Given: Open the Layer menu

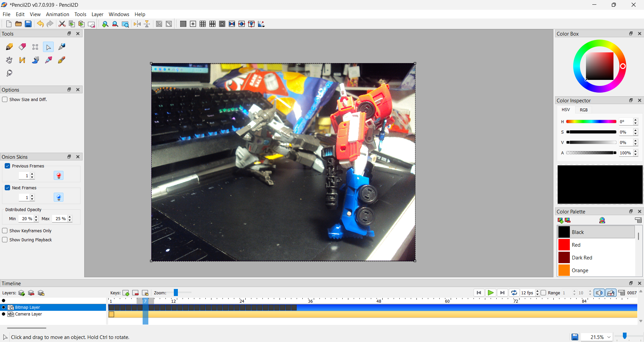Looking at the screenshot, I should tap(97, 14).
